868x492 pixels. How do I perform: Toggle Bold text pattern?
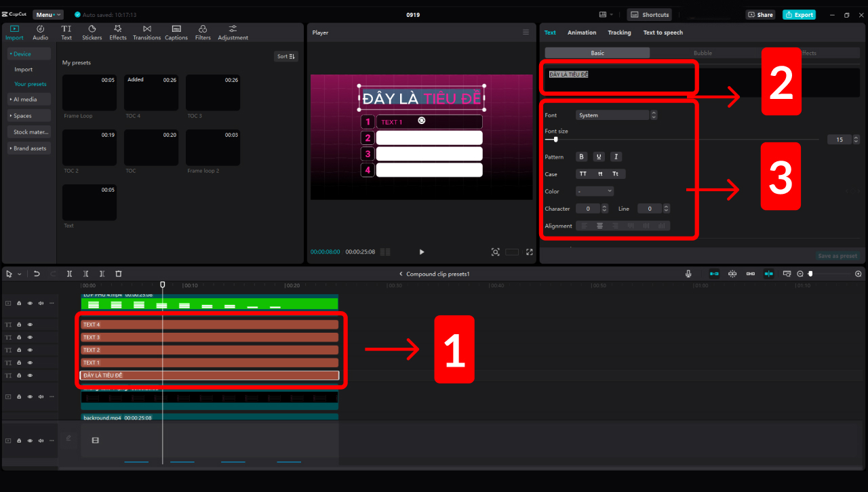pos(581,157)
